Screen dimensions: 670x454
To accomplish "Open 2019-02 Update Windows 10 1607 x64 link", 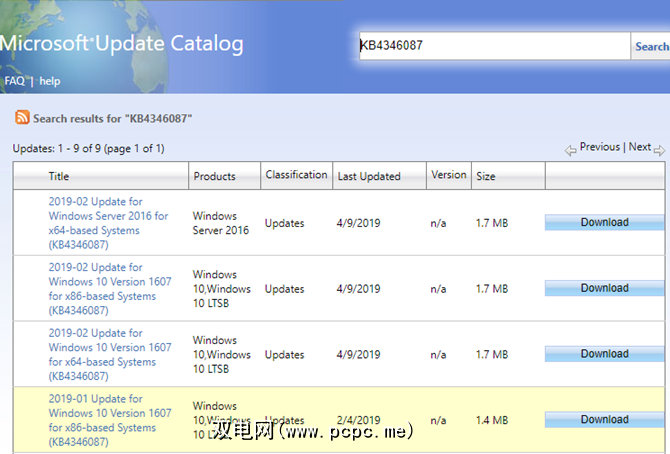I will [x=110, y=354].
